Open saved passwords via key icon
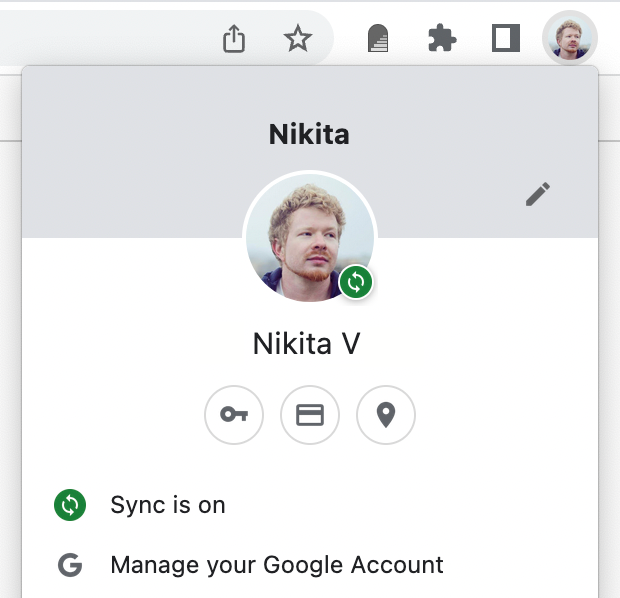 click(234, 415)
